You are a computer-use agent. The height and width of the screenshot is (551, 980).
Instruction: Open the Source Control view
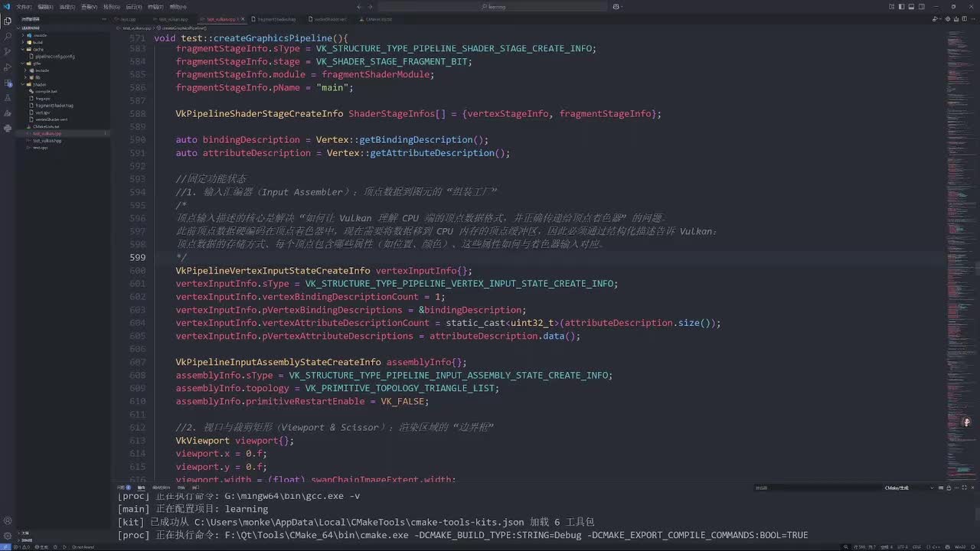[8, 51]
